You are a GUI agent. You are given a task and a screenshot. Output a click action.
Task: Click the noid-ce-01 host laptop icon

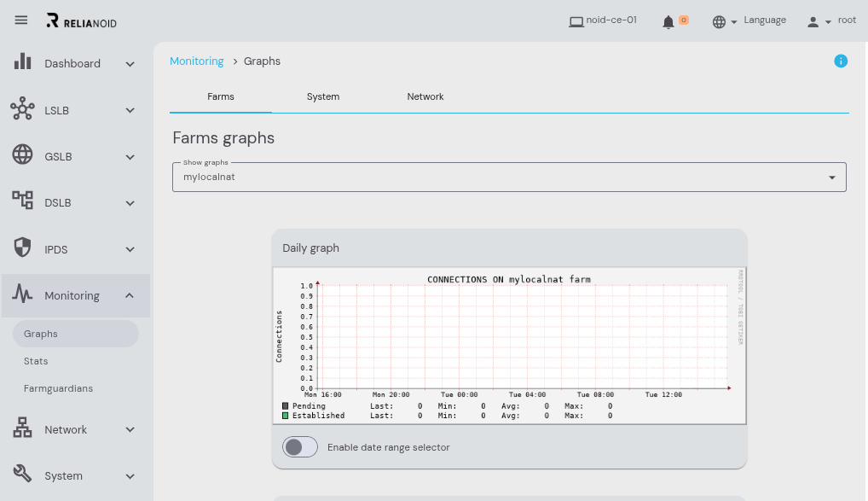(x=576, y=21)
